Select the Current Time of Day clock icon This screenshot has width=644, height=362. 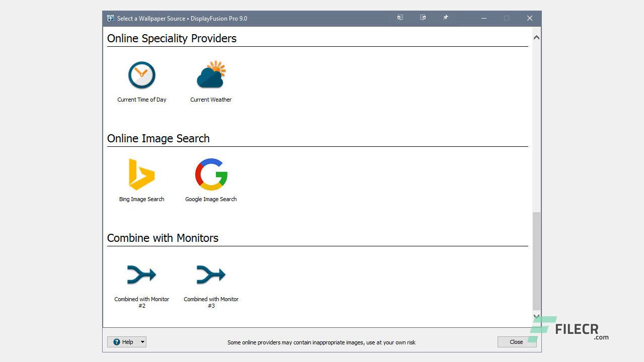click(142, 75)
